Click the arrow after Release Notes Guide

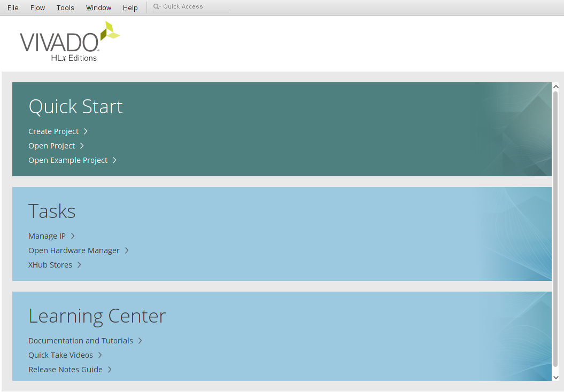[109, 369]
